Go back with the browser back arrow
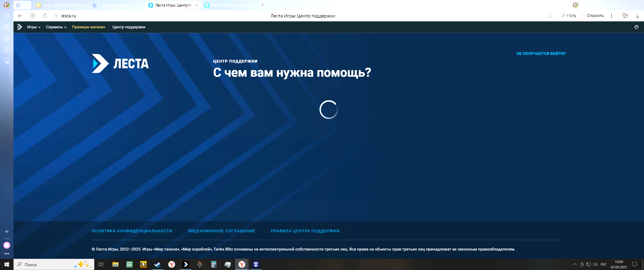Screen dimensions: 644x270 20,16
